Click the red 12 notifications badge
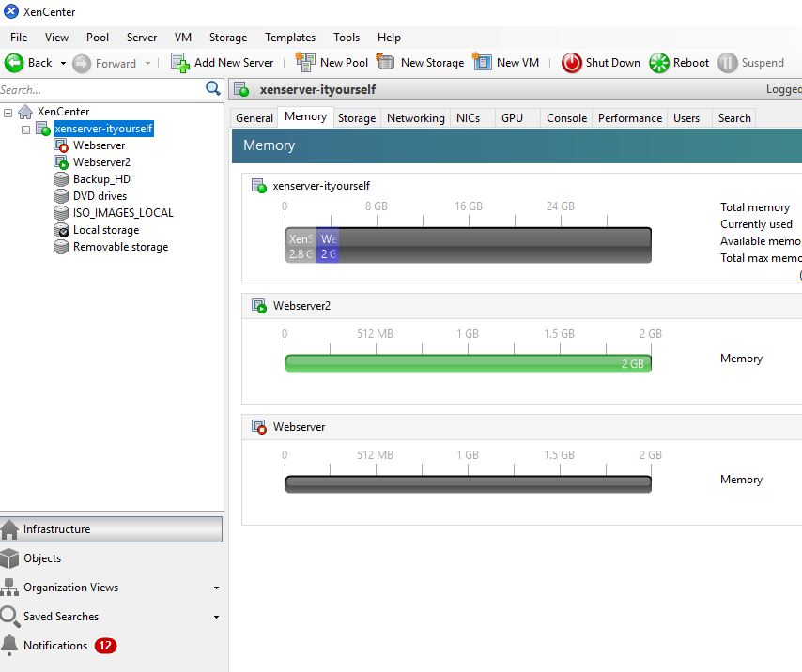Viewport: 802px width, 672px height. pos(105,646)
